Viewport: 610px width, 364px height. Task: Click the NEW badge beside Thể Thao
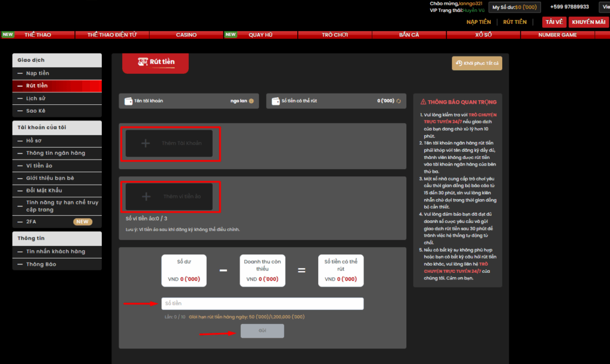[8, 35]
